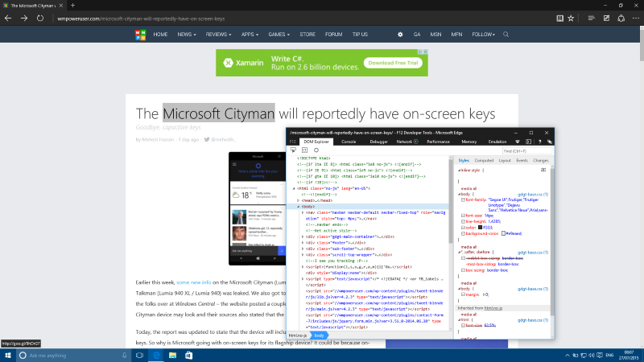Screen dimensions: 644x362
Task: Collapse the html no-js root node
Action: [294, 188]
